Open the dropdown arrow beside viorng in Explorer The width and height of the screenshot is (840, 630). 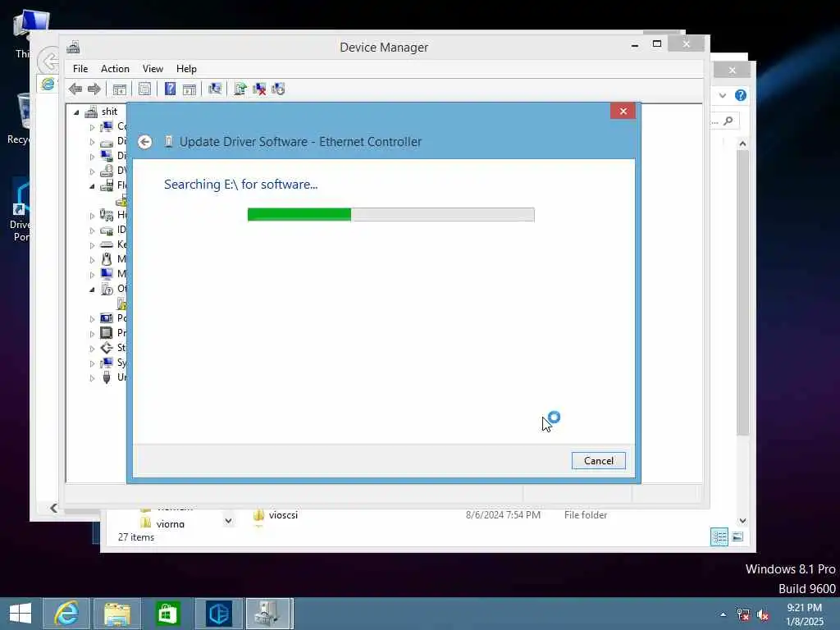click(x=228, y=521)
